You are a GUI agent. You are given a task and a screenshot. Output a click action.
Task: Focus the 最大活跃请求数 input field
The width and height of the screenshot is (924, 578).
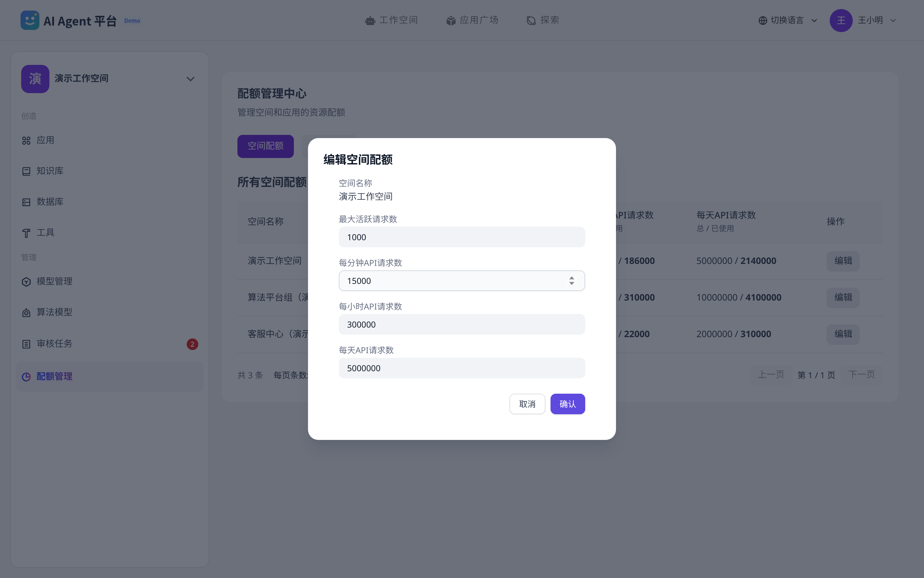pyautogui.click(x=462, y=237)
